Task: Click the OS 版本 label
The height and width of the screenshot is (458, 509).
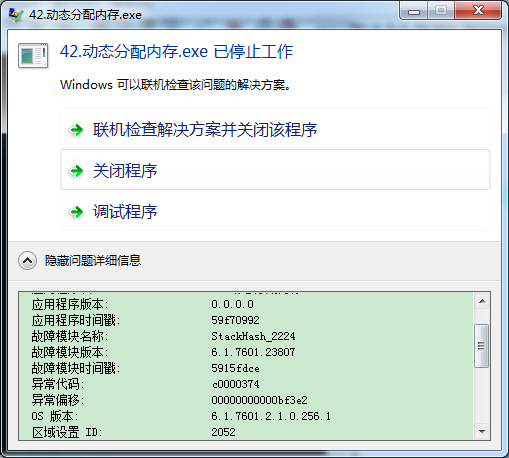Action: coord(55,416)
